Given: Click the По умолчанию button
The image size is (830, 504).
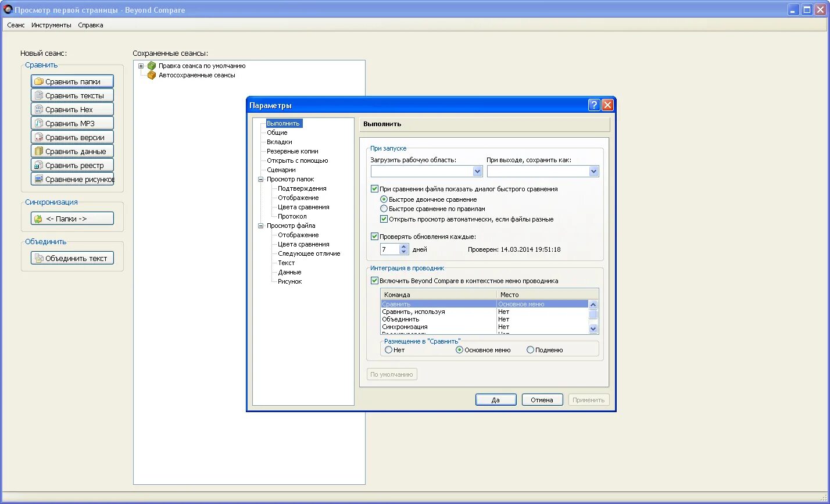Looking at the screenshot, I should pos(392,374).
